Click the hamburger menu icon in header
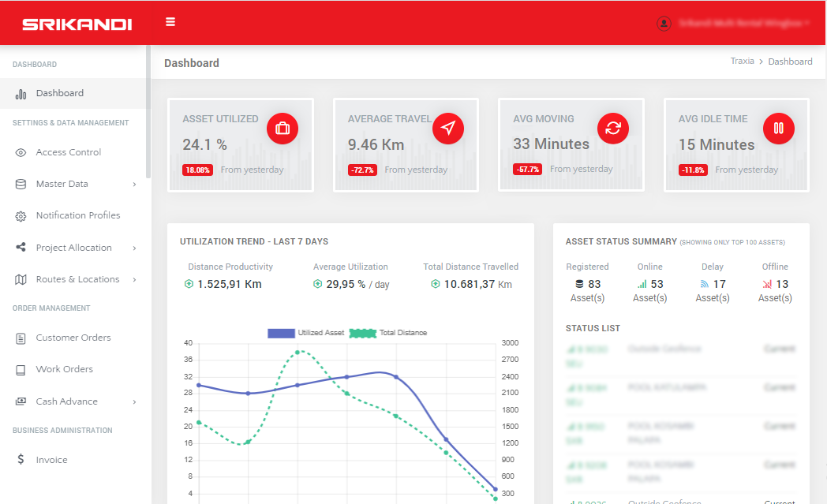 [x=170, y=22]
